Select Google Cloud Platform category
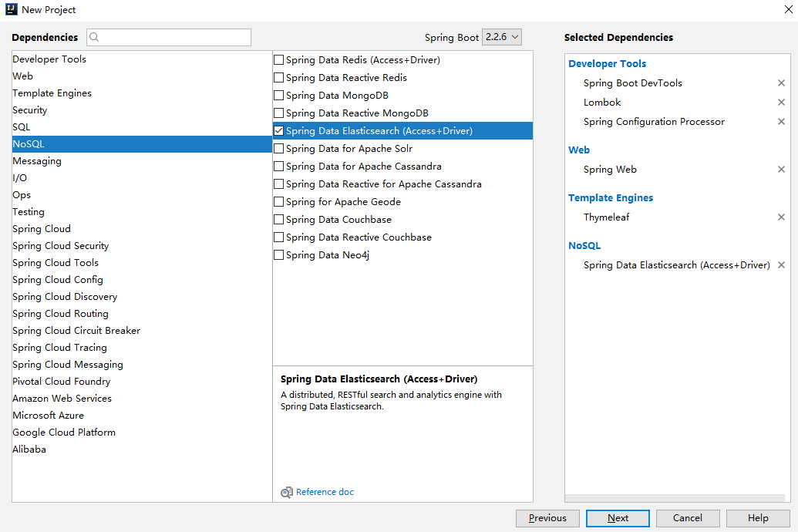This screenshot has height=532, width=798. 142,433
